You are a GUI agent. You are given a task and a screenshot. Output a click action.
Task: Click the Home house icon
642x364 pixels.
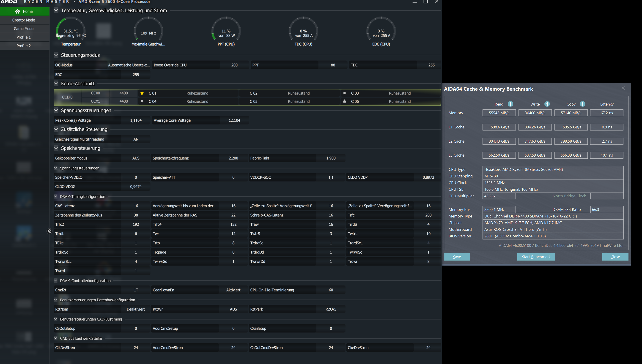(17, 11)
